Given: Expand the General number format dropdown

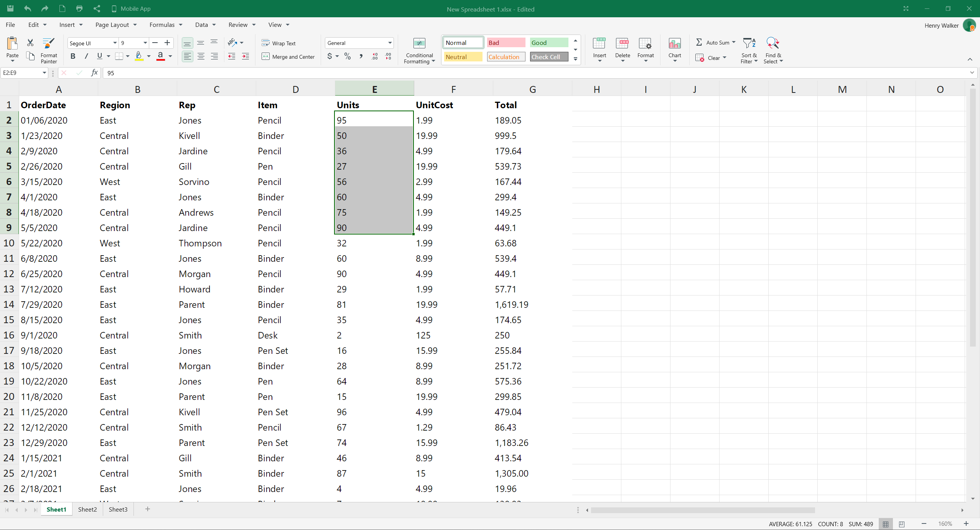Looking at the screenshot, I should pyautogui.click(x=390, y=43).
